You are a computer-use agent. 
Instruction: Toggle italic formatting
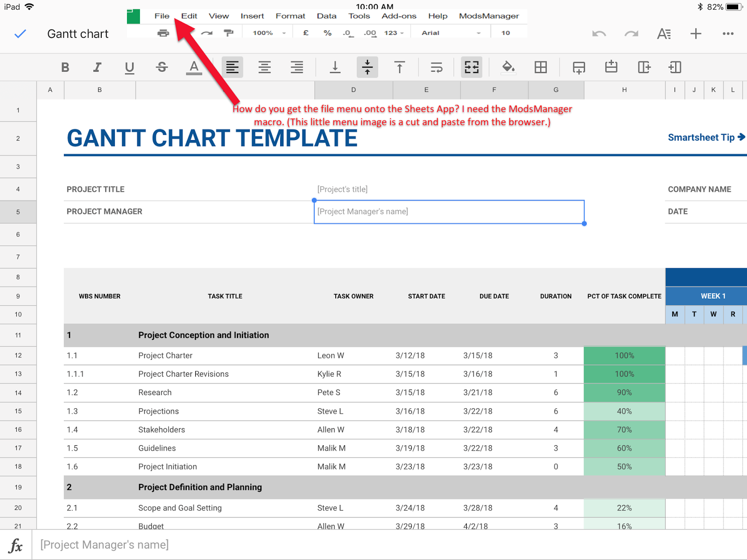pos(97,68)
